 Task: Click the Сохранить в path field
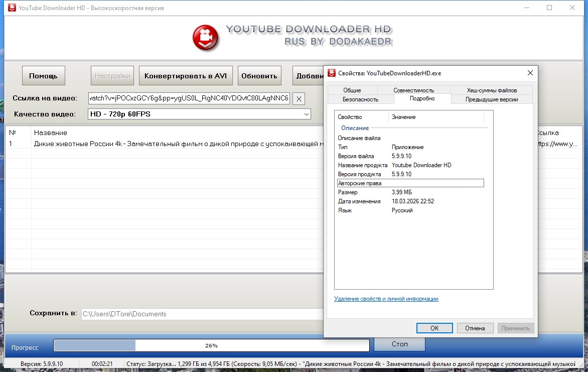coord(203,314)
